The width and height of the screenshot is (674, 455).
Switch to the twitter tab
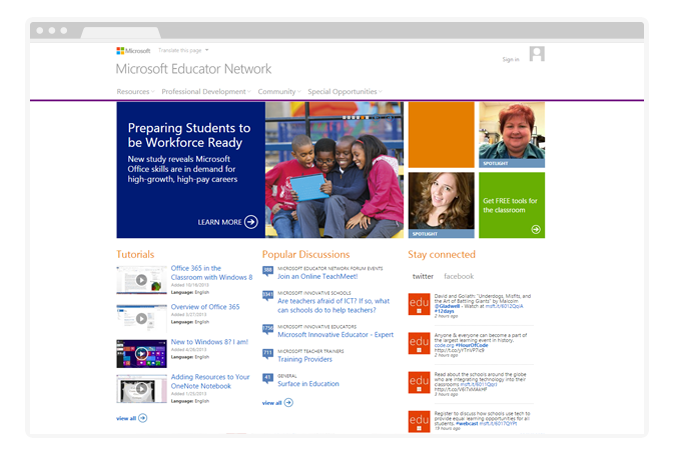coord(423,276)
